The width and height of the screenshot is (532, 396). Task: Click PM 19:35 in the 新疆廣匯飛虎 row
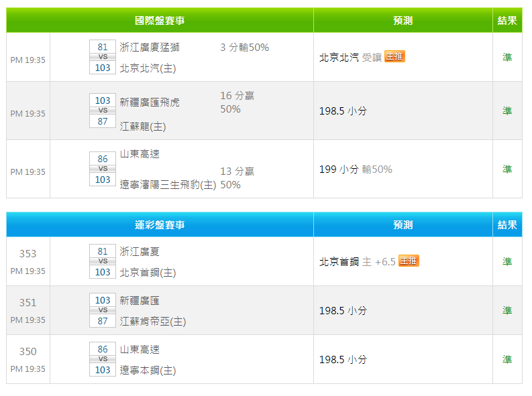click(28, 113)
